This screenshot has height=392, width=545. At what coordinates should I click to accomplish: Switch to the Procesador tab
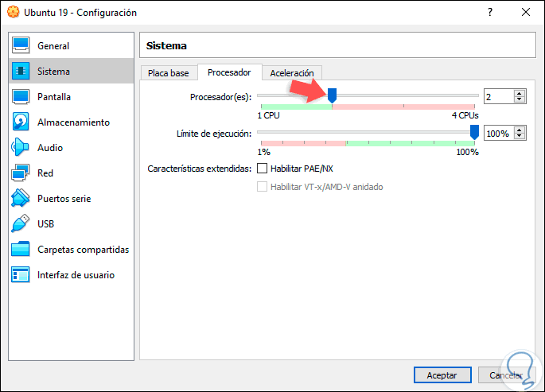click(x=229, y=72)
